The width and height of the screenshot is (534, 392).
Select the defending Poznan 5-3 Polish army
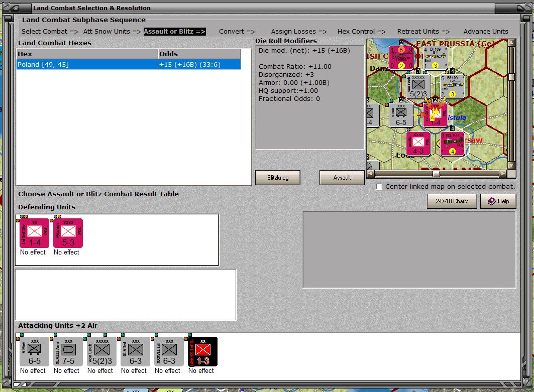(x=68, y=233)
